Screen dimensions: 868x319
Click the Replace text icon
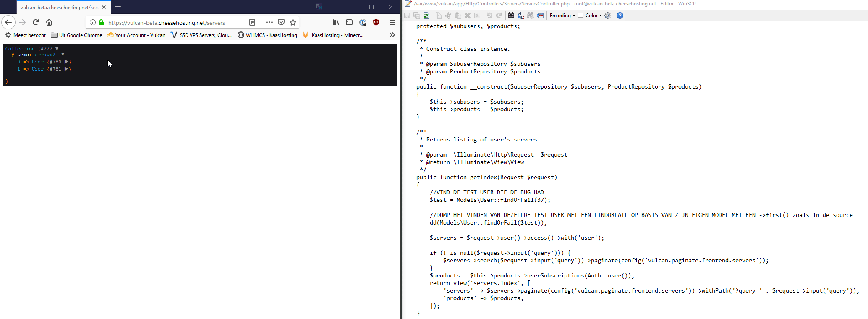coord(521,16)
